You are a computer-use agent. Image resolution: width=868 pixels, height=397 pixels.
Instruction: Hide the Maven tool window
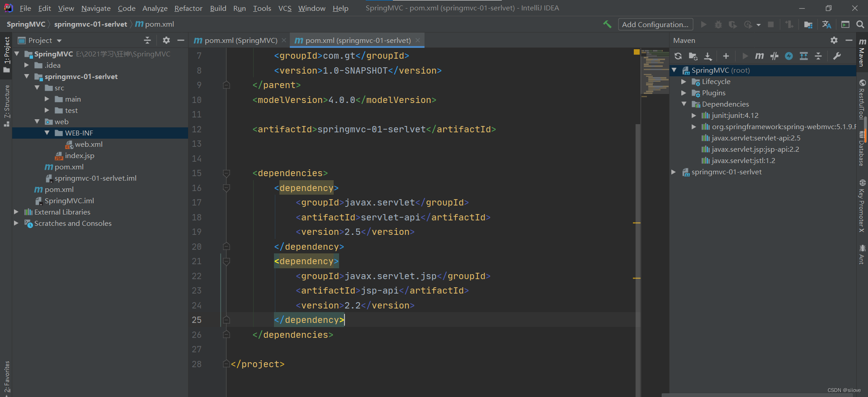(849, 40)
